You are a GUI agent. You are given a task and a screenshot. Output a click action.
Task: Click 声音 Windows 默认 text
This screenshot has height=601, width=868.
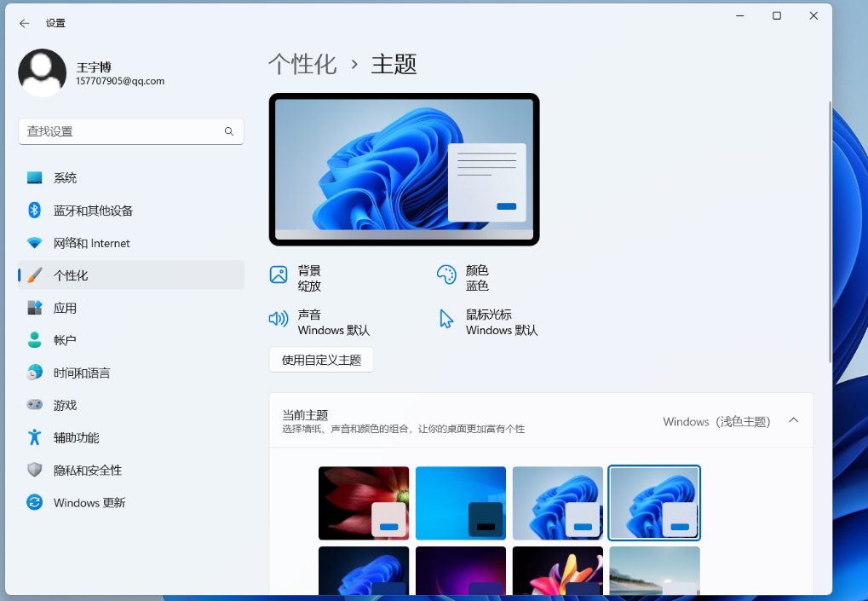pyautogui.click(x=334, y=322)
